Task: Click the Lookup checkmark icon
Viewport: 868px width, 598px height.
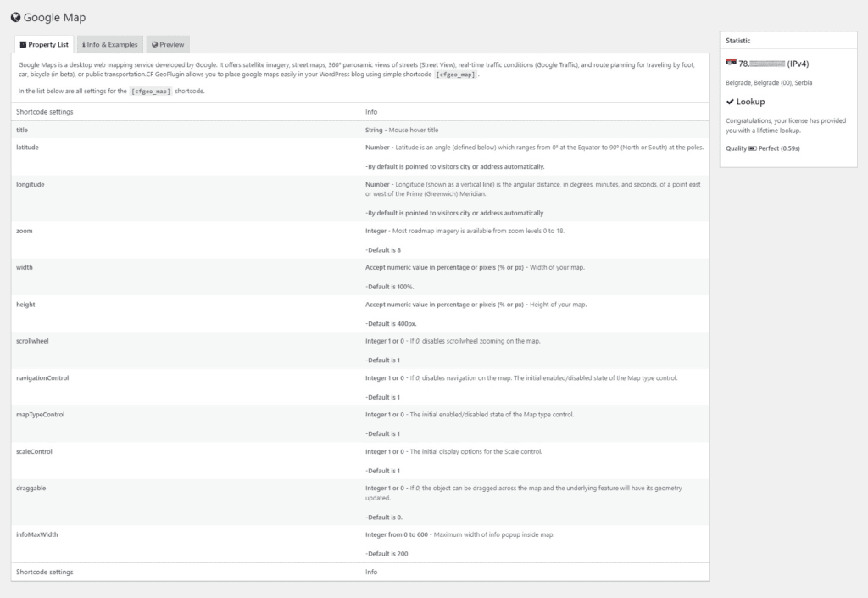Action: tap(730, 102)
